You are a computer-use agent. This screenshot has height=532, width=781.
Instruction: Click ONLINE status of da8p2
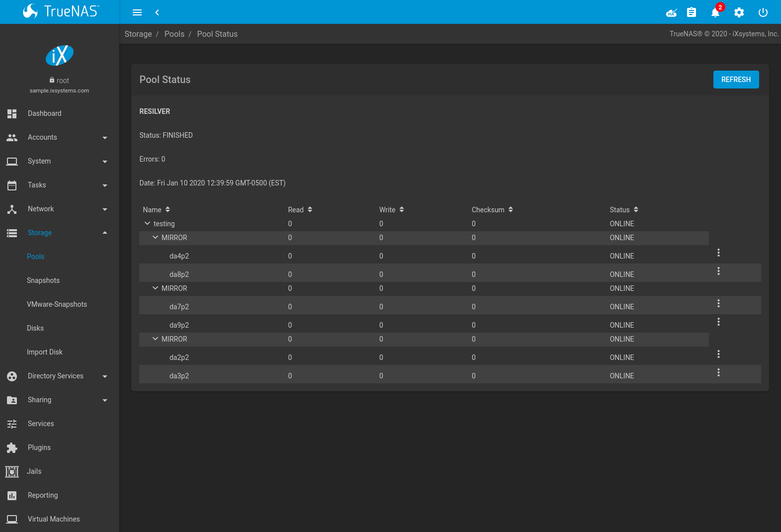622,274
